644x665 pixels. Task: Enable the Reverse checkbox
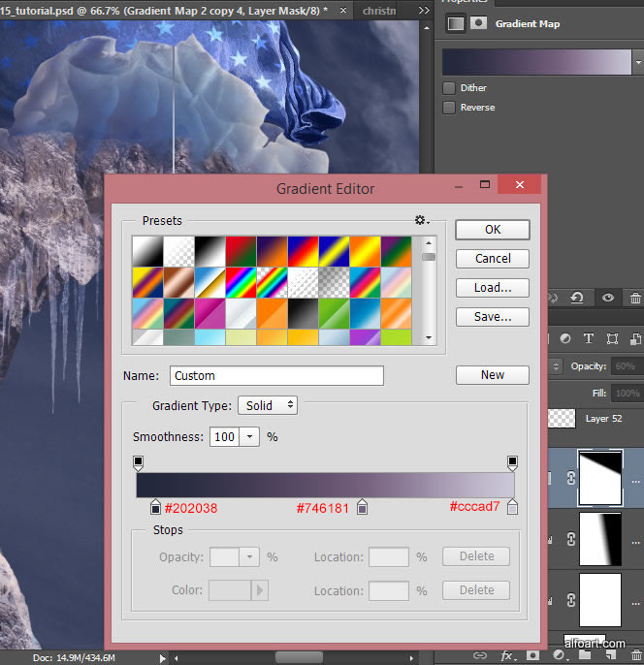[449, 108]
